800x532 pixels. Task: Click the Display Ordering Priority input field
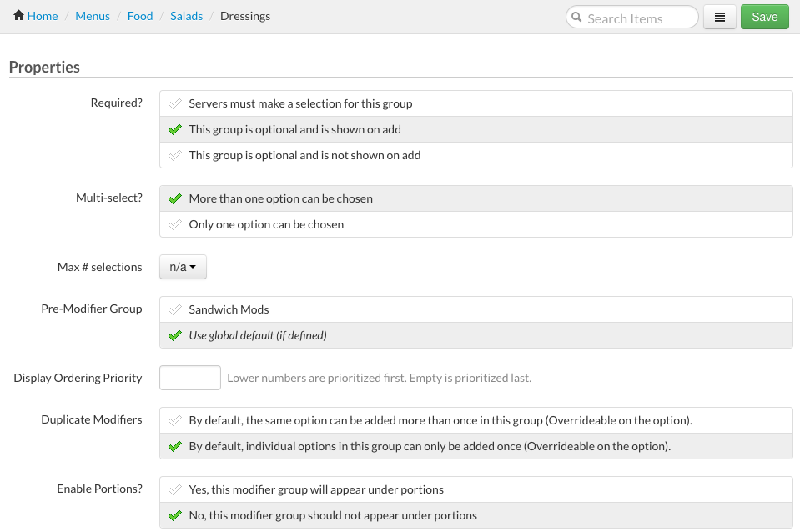pos(190,378)
